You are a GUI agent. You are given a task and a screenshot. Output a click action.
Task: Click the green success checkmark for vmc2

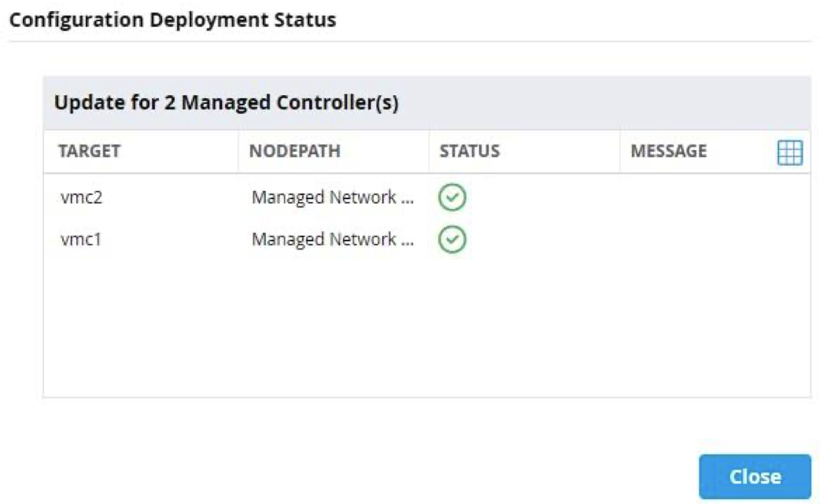[452, 198]
